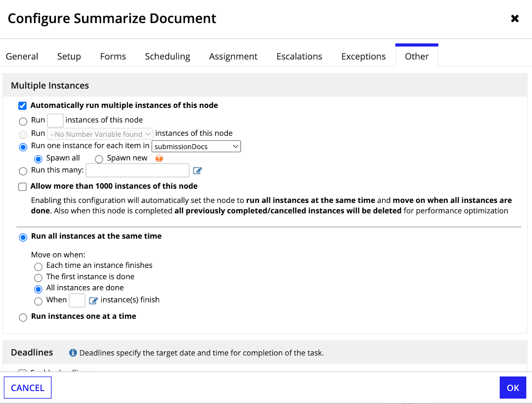
Task: Click the Multiple Instances section heading
Action: click(50, 86)
